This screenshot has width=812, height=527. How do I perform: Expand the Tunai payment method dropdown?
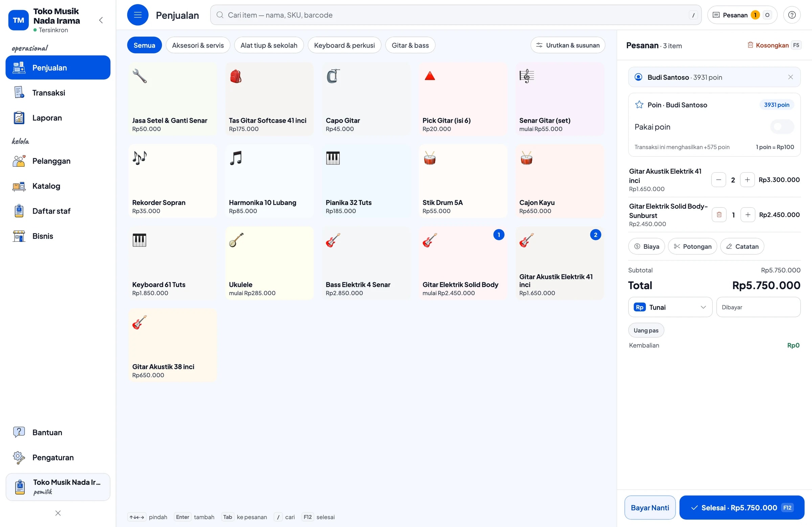pyautogui.click(x=670, y=307)
